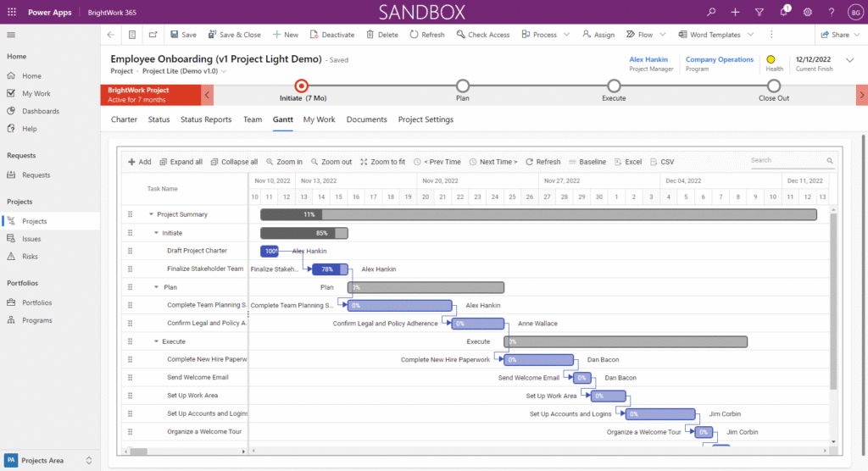
Task: Open the app launcher waffle icon
Action: coord(12,12)
